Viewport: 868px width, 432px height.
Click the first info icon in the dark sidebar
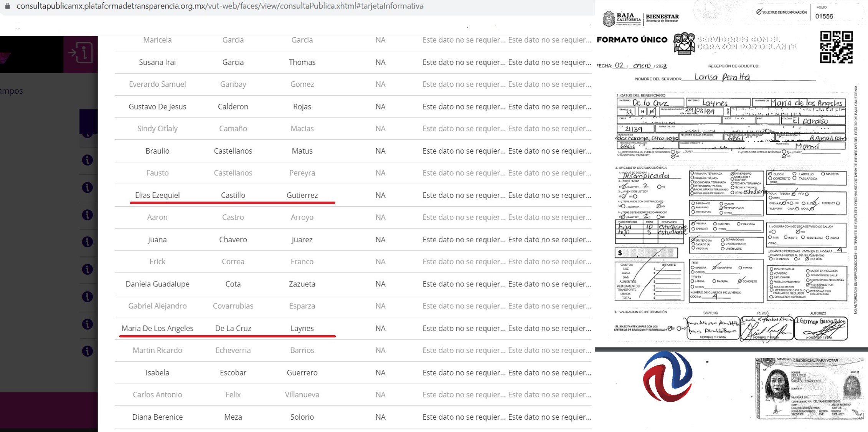[87, 160]
